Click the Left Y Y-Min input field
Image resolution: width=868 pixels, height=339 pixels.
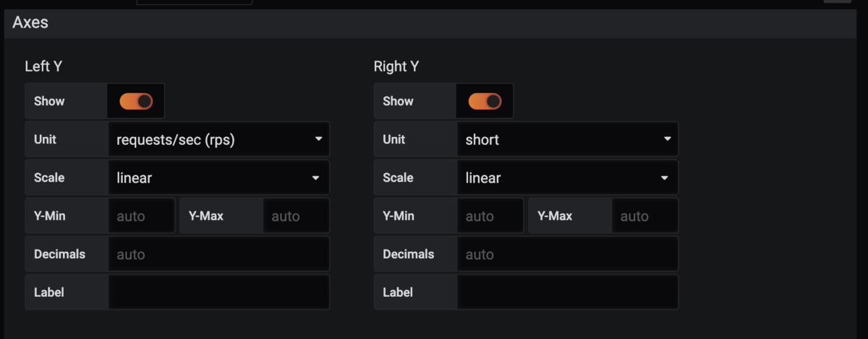(x=142, y=216)
